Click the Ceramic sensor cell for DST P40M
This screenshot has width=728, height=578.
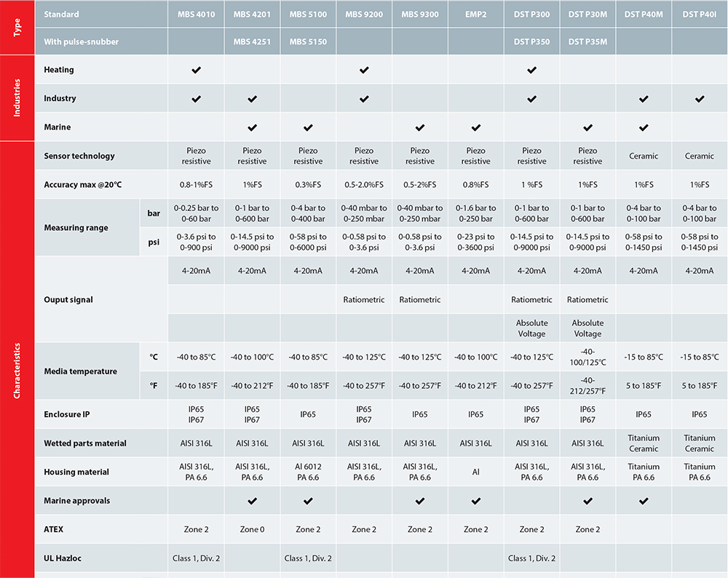point(644,156)
